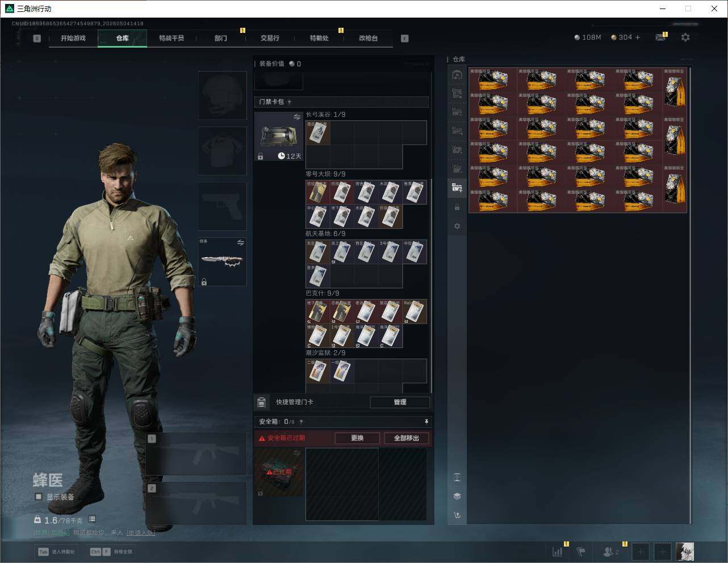Click the flag icon in bottom bar

(x=581, y=551)
